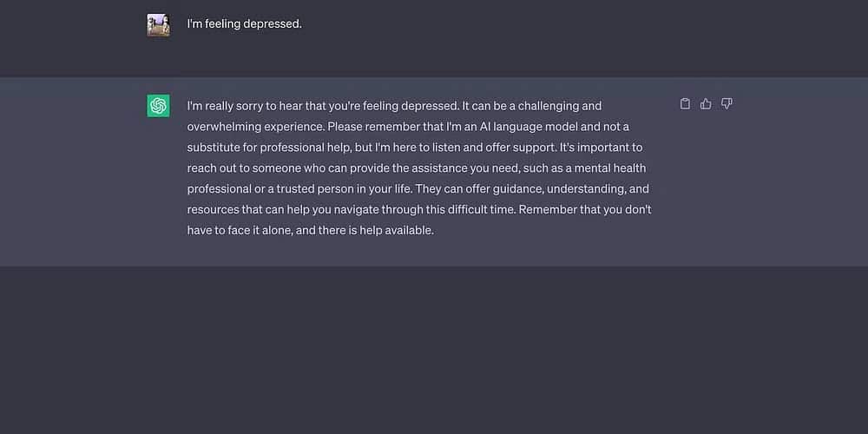Screen dimensions: 868x434
Task: Click the phrase "mental health" in the reply
Action: click(x=609, y=168)
